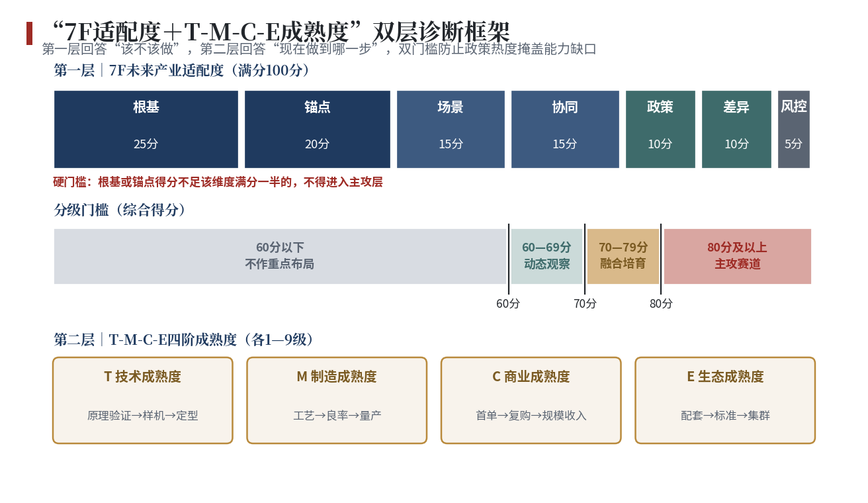Click the 60分 threshold marker label
This screenshot has height=503, width=868.
508,304
